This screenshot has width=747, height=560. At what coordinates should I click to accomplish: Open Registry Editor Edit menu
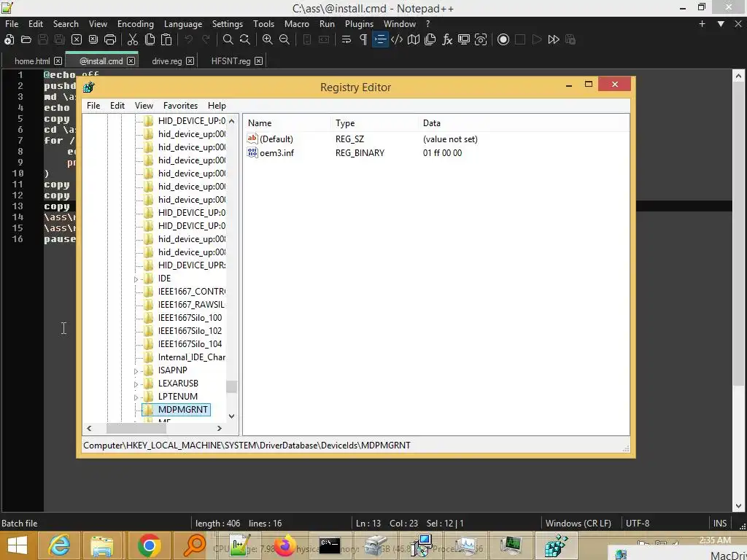click(x=117, y=106)
